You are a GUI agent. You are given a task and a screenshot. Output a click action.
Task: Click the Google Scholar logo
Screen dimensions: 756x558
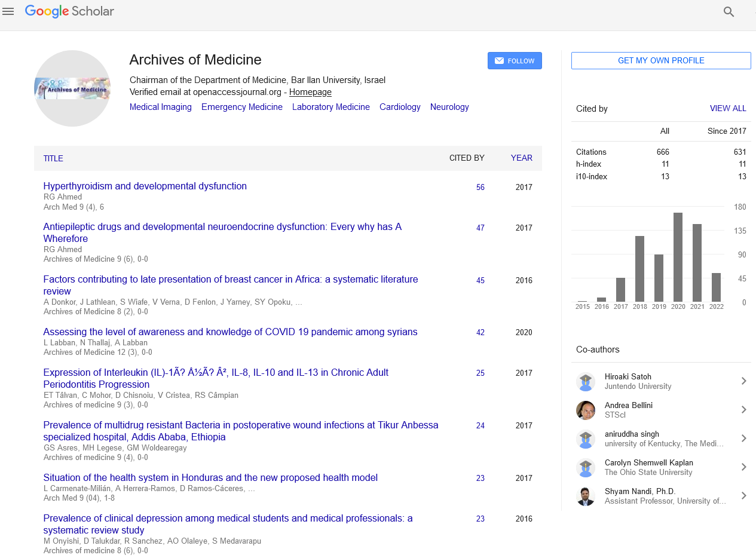click(x=69, y=11)
